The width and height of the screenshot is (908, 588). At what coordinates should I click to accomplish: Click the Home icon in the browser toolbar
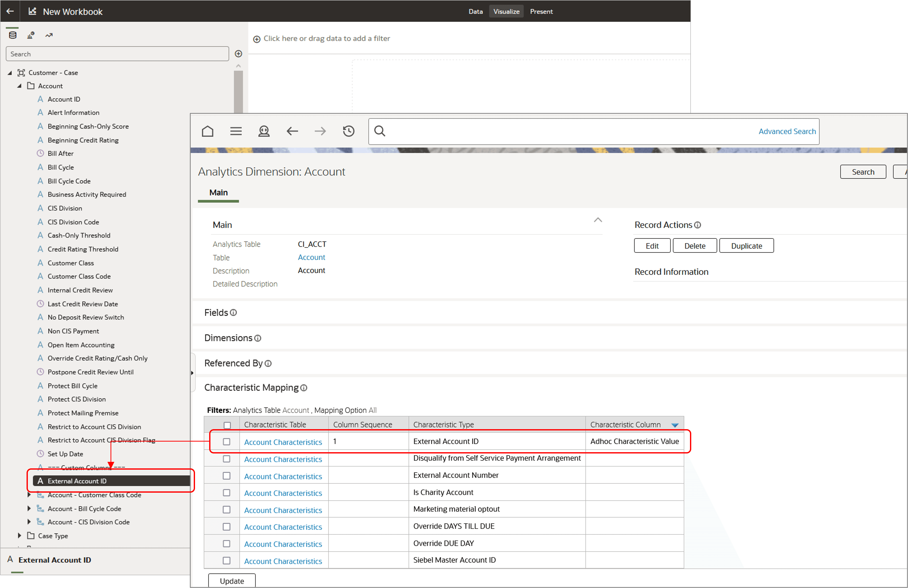point(208,131)
